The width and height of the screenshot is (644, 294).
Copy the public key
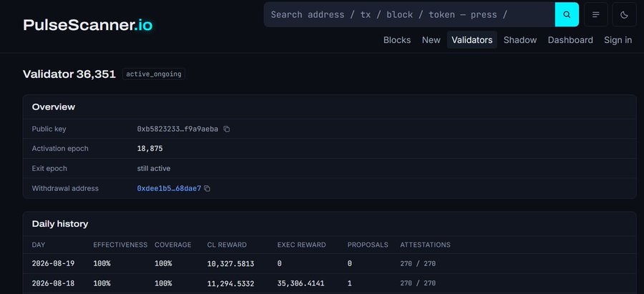[226, 129]
